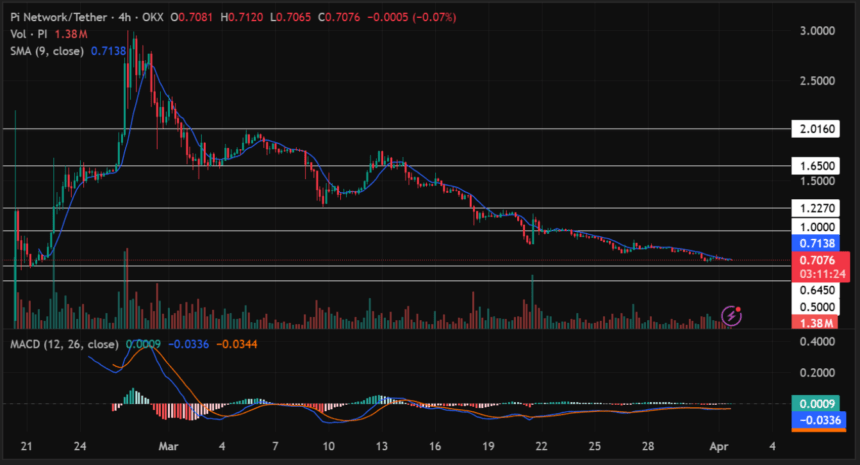
Task: Select the Vol · PI indicator legend
Action: (x=29, y=34)
